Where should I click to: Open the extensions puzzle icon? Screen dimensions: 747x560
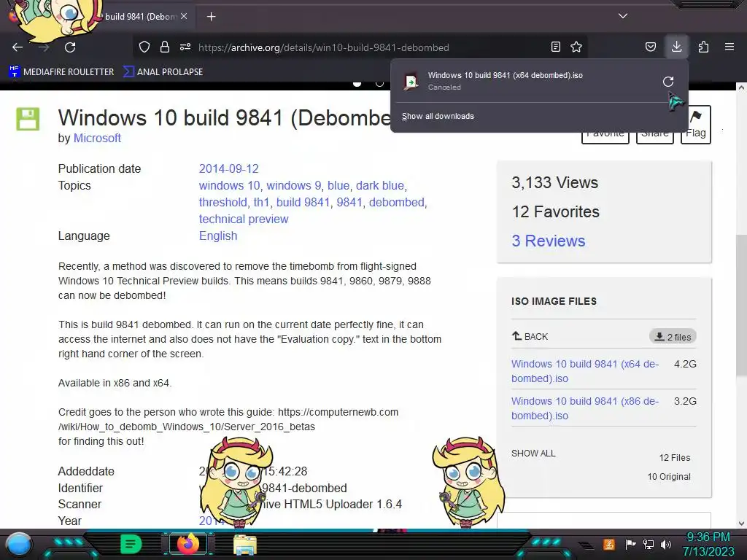[703, 47]
